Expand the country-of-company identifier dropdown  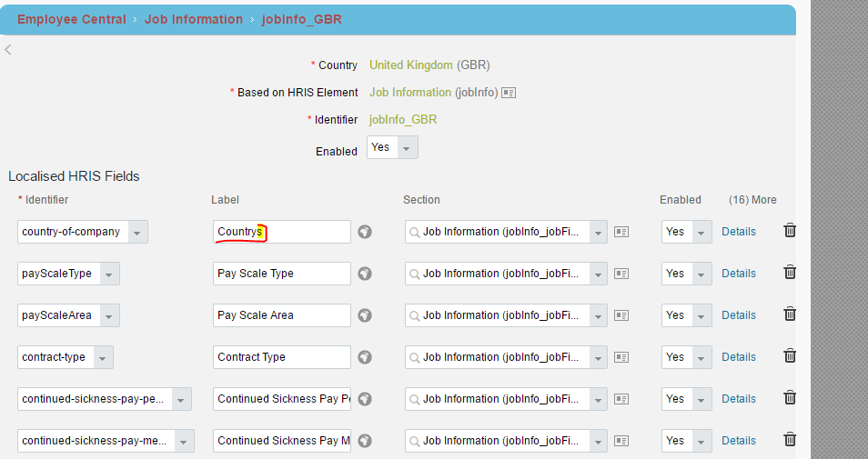point(137,233)
